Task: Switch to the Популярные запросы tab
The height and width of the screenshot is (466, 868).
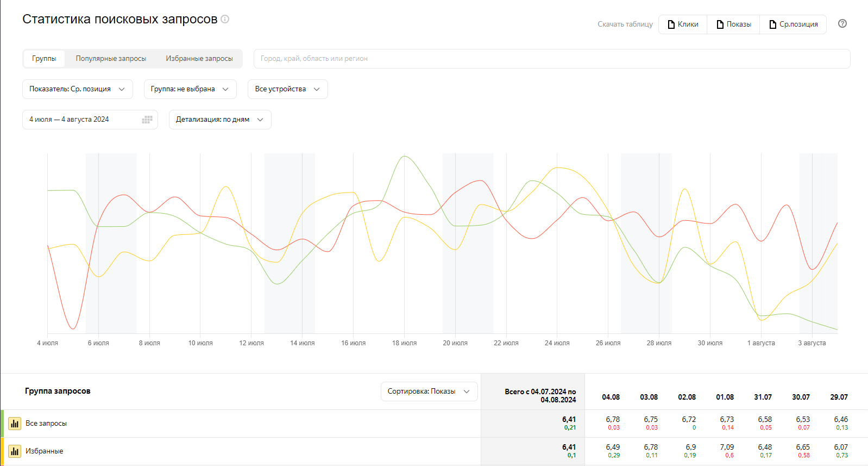Action: [x=111, y=59]
